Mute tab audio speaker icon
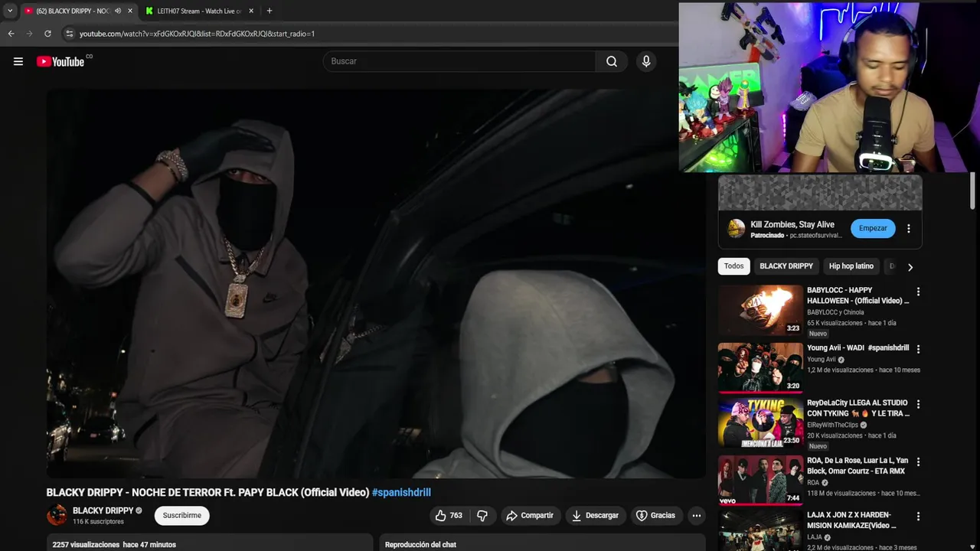Viewport: 980px width, 551px height. coord(118,11)
